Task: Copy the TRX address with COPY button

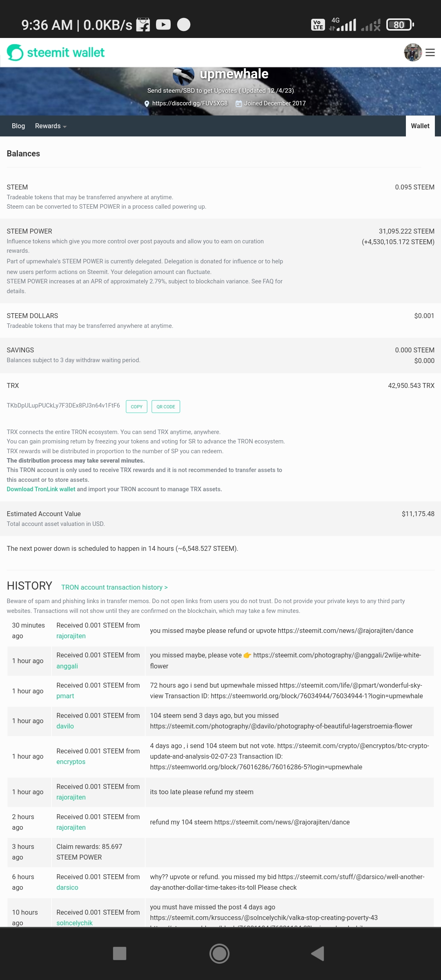Action: (136, 407)
